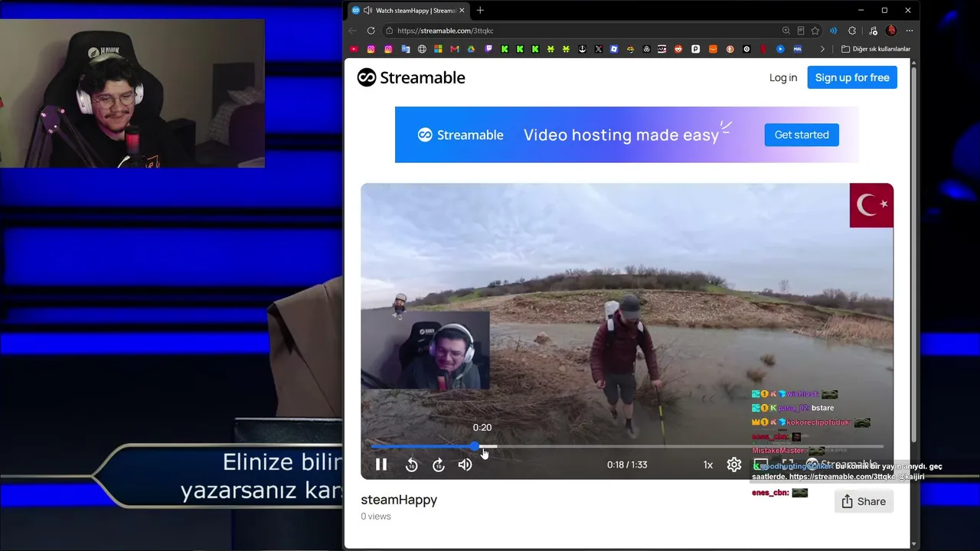Open media playback control icon
The image size is (980, 551).
tap(874, 31)
